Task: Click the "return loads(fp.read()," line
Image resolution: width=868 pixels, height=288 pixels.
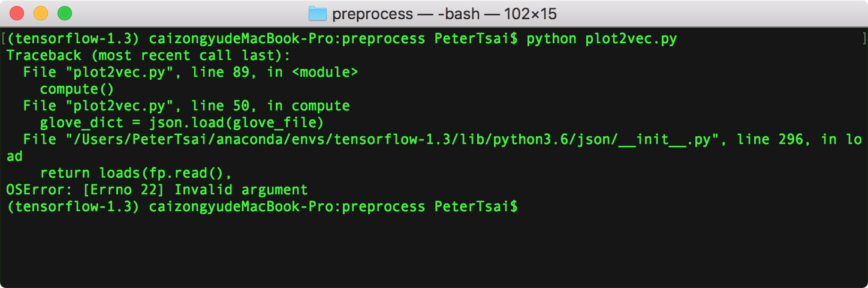Action: 135,173
